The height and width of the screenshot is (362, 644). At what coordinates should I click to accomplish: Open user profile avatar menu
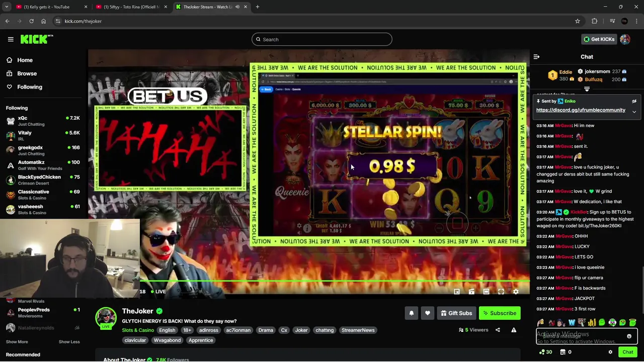point(625,39)
